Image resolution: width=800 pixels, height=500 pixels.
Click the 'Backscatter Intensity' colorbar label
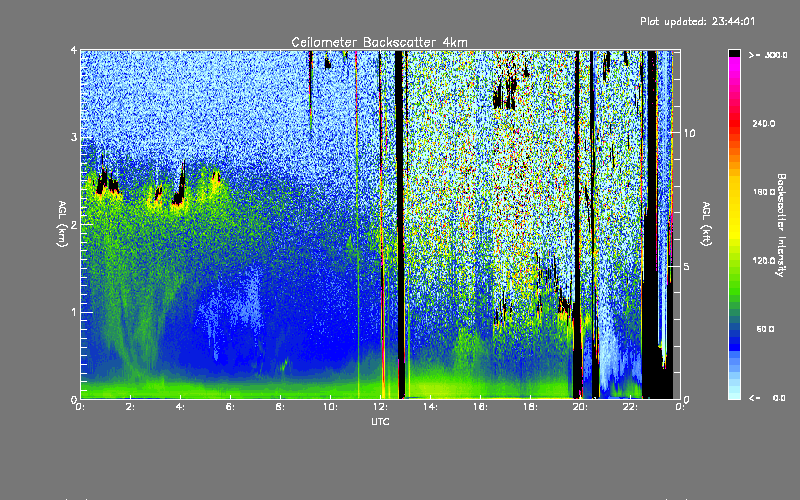[780, 225]
